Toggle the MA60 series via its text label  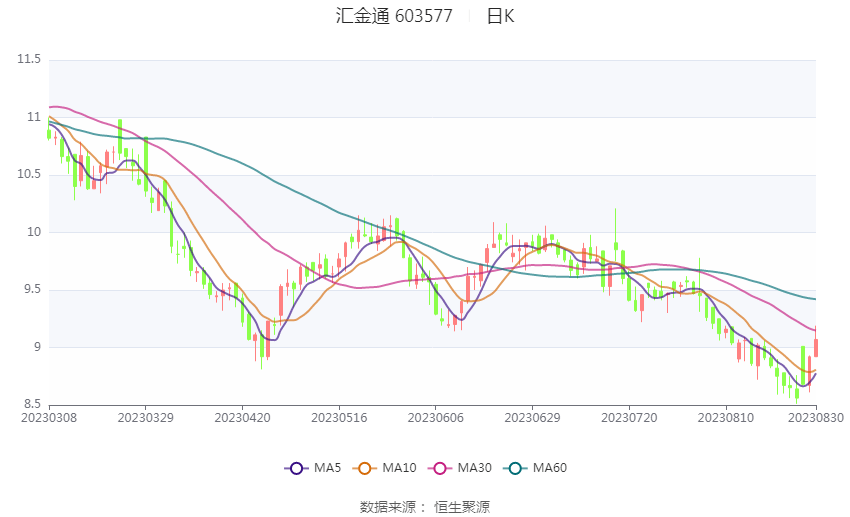(x=549, y=468)
